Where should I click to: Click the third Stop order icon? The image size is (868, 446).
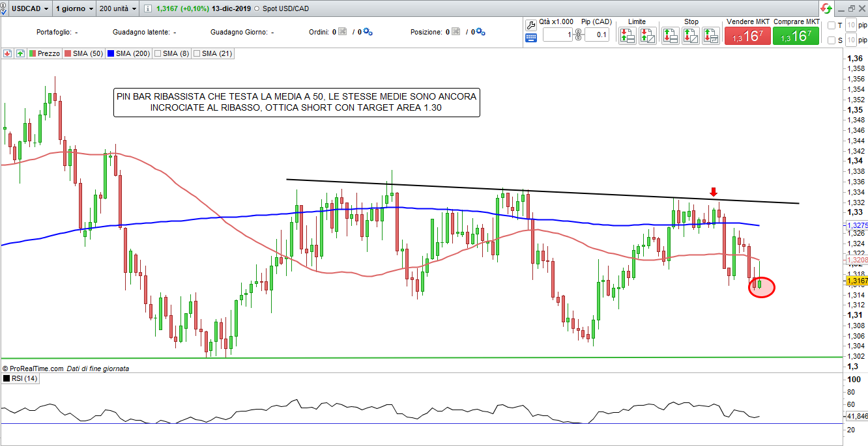click(710, 36)
